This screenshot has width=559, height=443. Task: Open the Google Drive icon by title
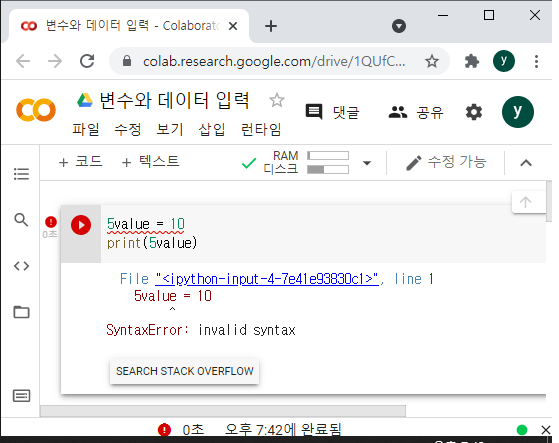85,100
